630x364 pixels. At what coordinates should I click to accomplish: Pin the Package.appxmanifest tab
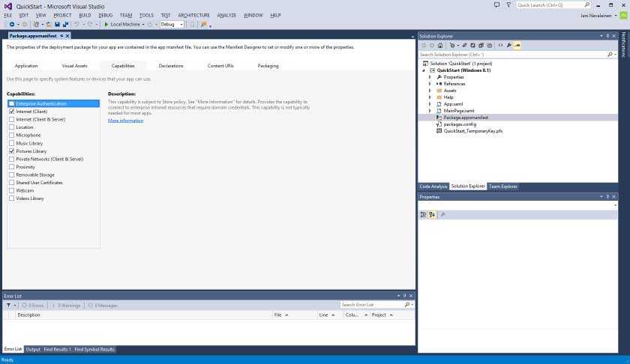(61, 36)
